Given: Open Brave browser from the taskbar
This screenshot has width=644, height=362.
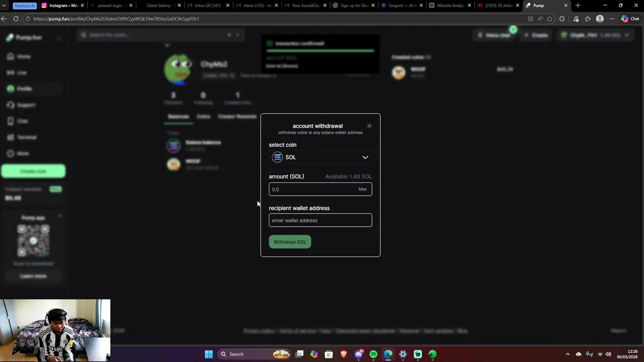Looking at the screenshot, I should click(344, 354).
